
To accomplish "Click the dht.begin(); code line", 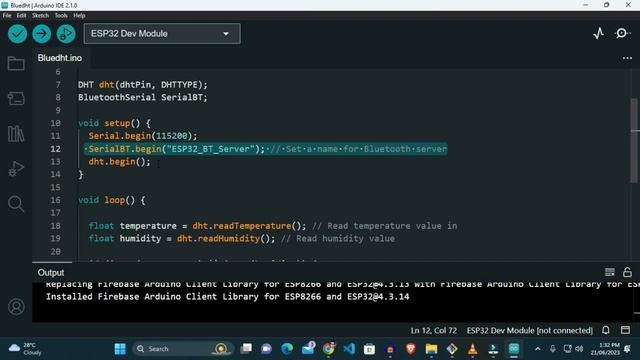I will pos(119,162).
